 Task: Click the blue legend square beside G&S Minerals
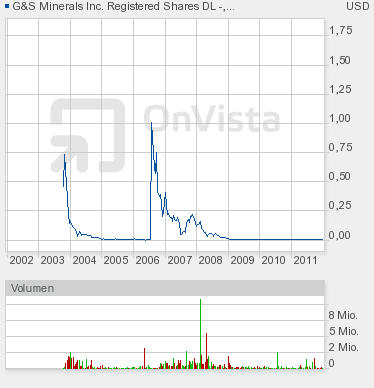click(7, 6)
